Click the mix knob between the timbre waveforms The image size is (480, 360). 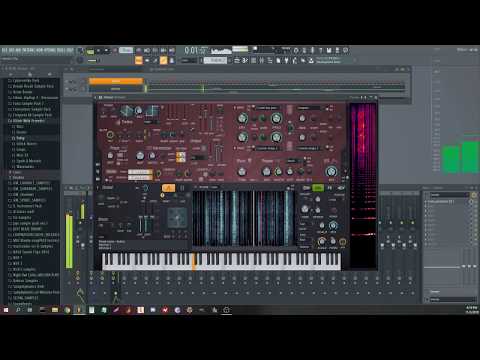(x=139, y=111)
